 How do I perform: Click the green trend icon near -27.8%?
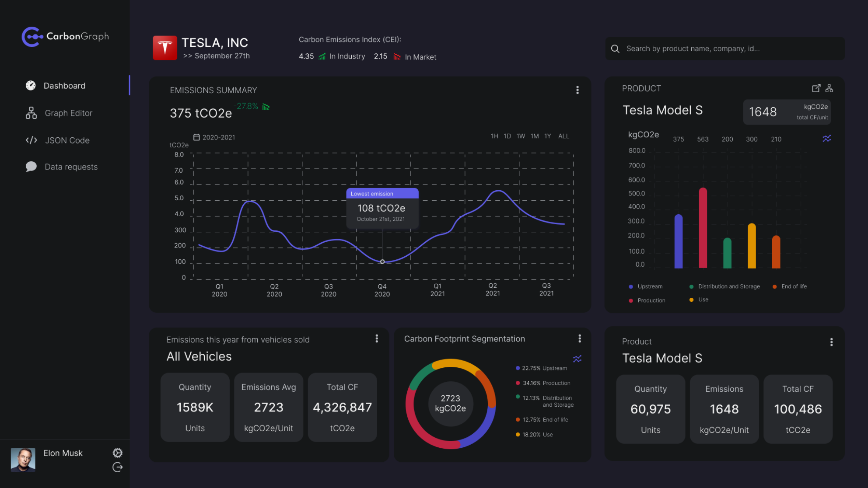coord(266,107)
